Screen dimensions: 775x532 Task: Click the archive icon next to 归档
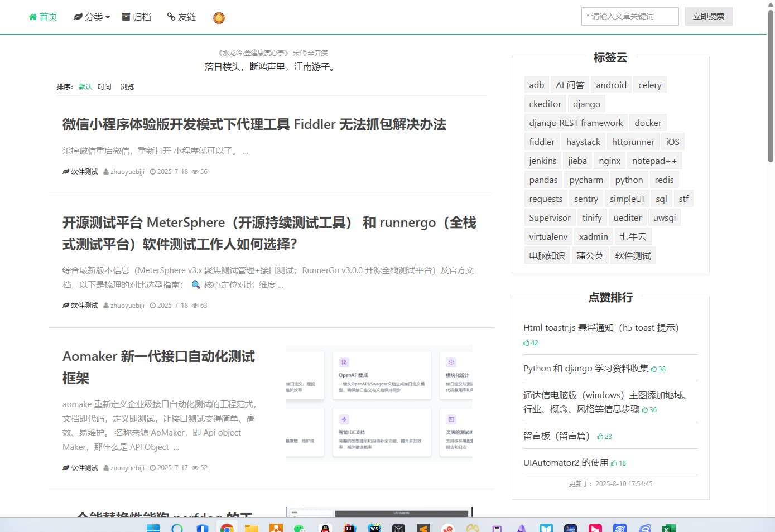(125, 17)
